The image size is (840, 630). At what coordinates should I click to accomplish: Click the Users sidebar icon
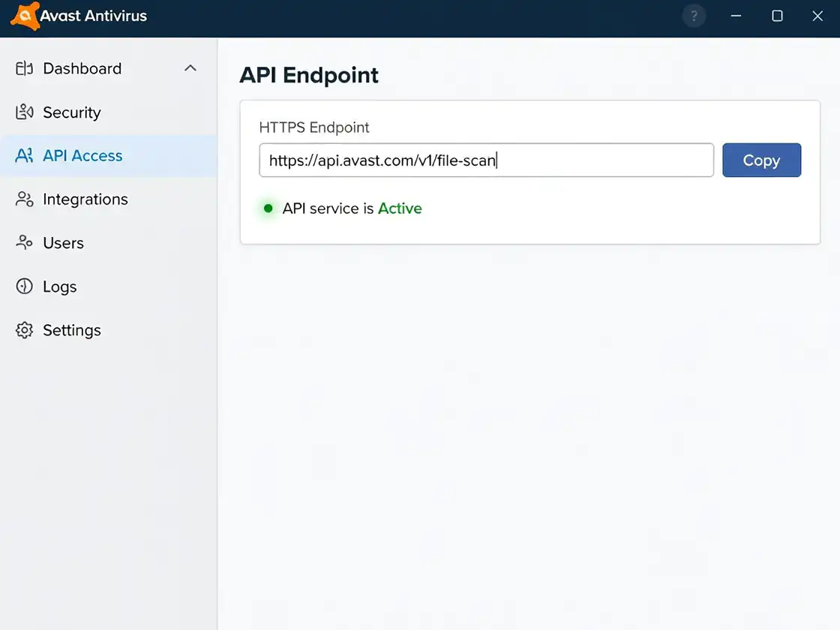(x=24, y=243)
